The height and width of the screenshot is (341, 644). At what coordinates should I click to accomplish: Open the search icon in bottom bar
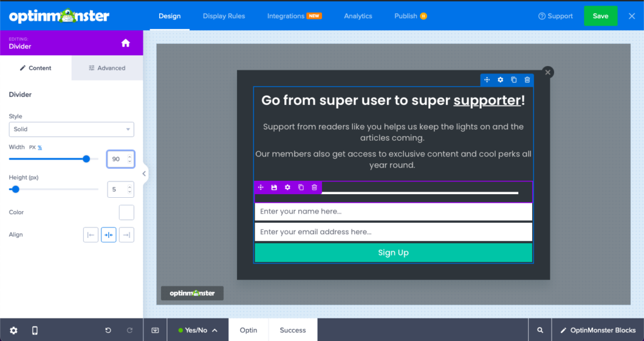(x=540, y=330)
